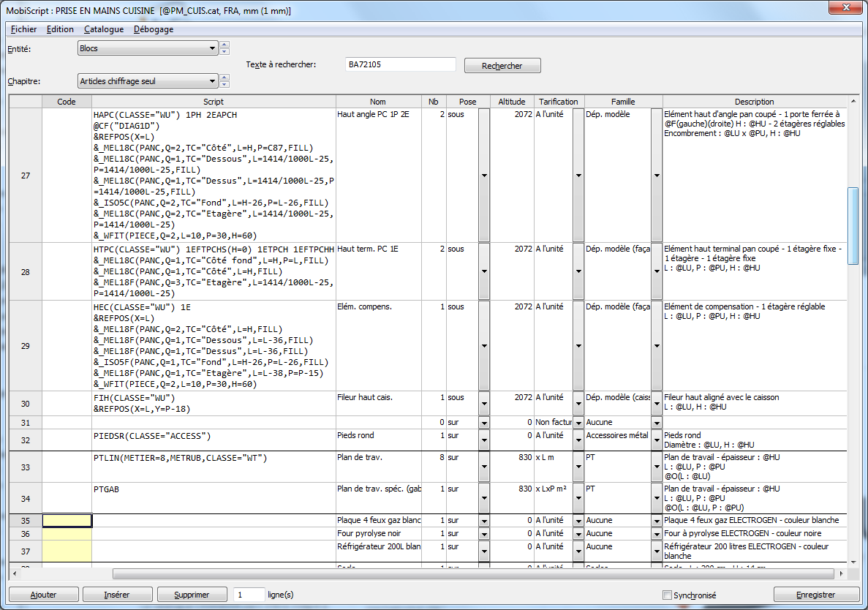This screenshot has width=868, height=610.
Task: Click the Altitude column header
Action: [x=511, y=101]
